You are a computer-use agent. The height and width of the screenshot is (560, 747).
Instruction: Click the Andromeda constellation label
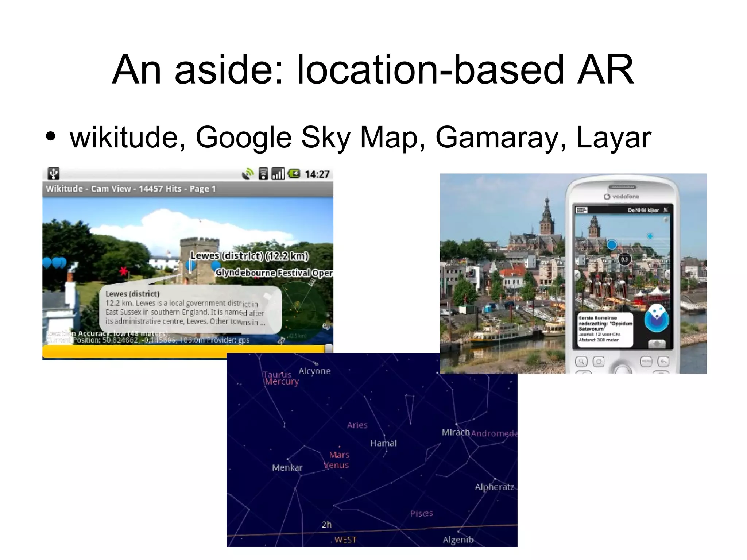pos(494,433)
